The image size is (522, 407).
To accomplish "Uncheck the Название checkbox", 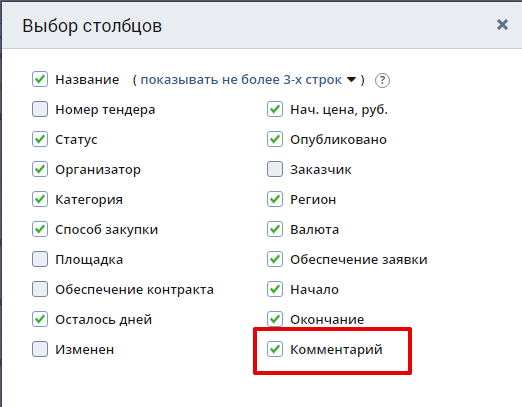I will [x=40, y=79].
